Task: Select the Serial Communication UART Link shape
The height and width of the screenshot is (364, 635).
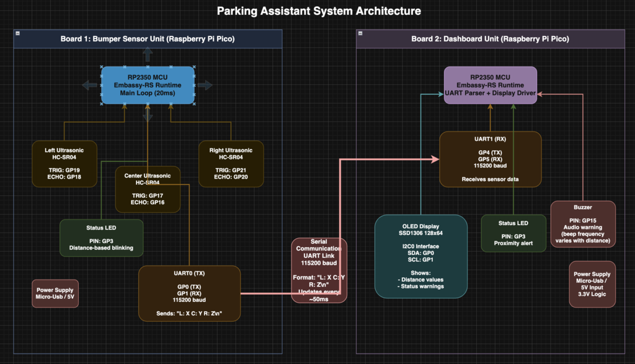Action: [319, 268]
